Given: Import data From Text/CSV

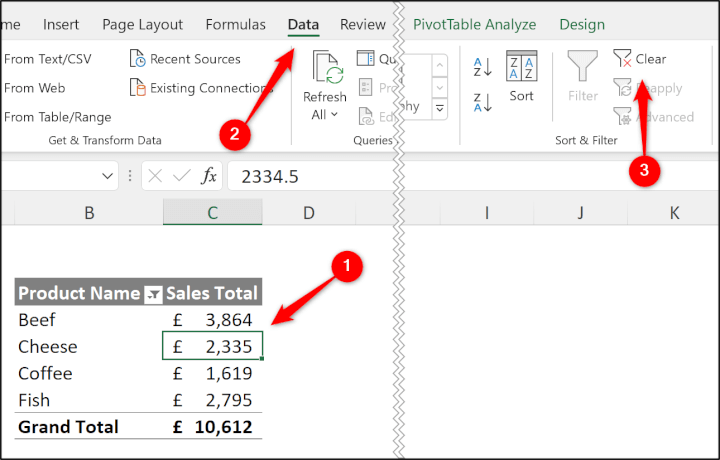Looking at the screenshot, I should coord(46,59).
